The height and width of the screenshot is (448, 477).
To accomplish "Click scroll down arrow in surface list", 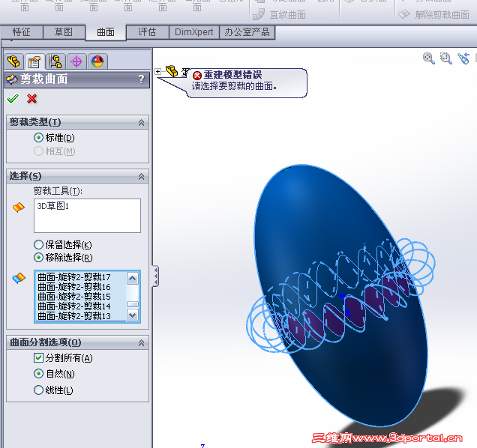I will coord(133,315).
